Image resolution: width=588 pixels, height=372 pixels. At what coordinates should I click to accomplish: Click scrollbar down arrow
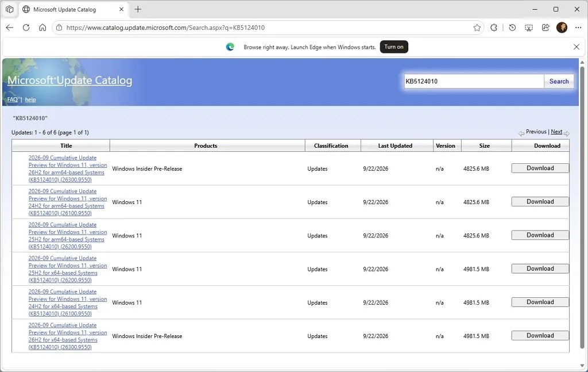[x=582, y=365]
